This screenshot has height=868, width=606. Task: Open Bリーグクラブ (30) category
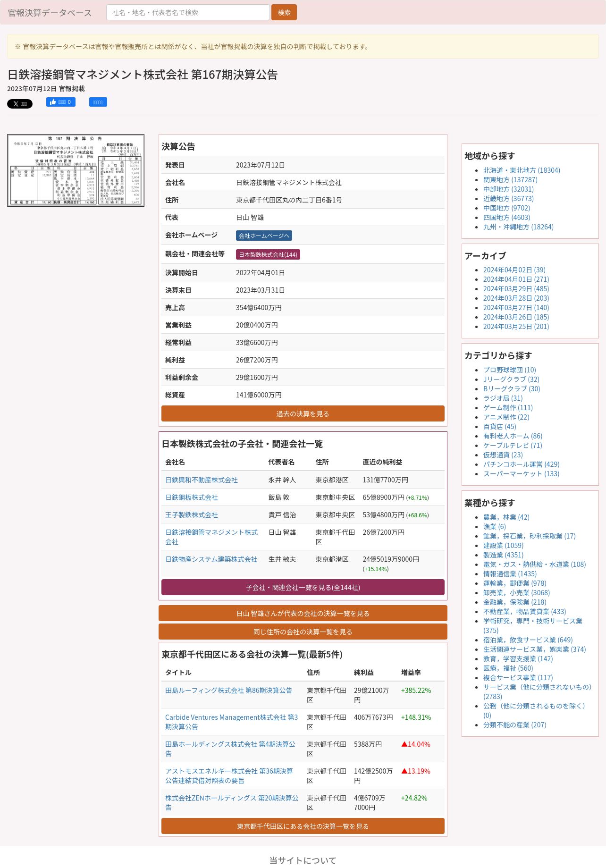tap(512, 389)
